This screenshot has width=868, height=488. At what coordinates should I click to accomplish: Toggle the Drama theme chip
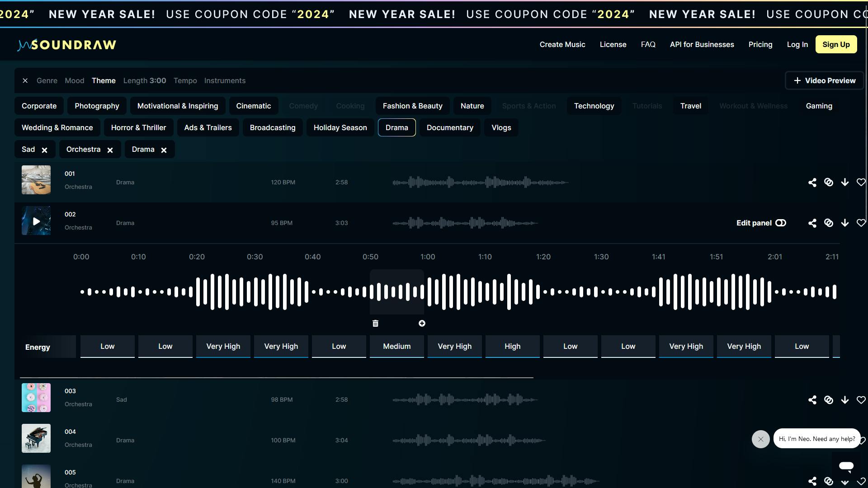[x=396, y=128]
